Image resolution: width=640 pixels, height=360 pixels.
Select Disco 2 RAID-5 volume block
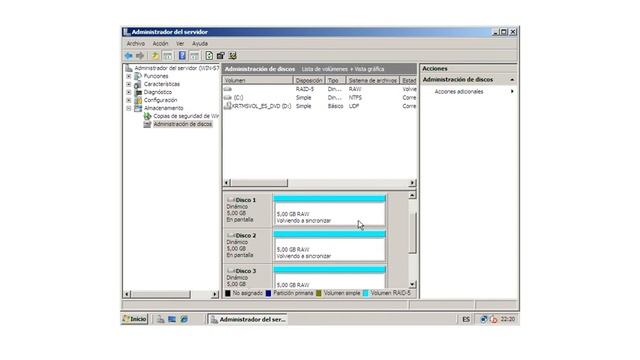[x=329, y=246]
